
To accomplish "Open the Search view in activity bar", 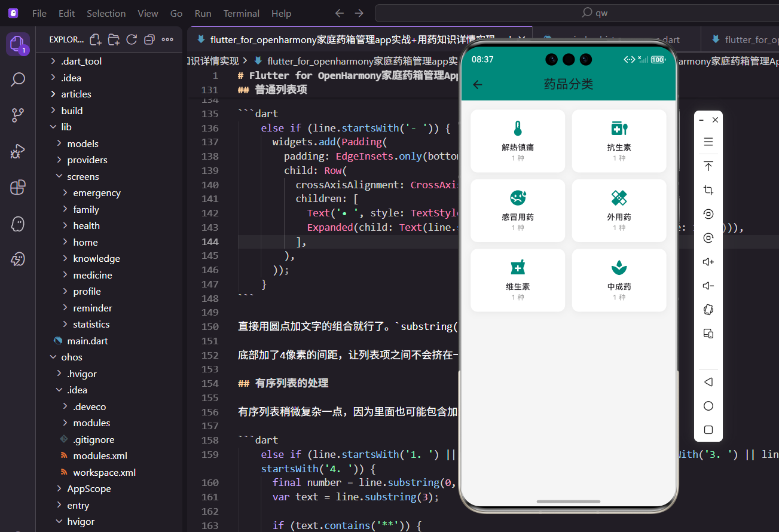I will coord(18,80).
